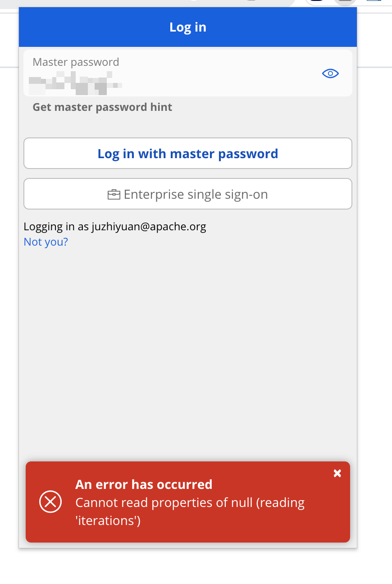Click the empty gray area of the popup
The image size is (392, 584).
pyautogui.click(x=188, y=351)
